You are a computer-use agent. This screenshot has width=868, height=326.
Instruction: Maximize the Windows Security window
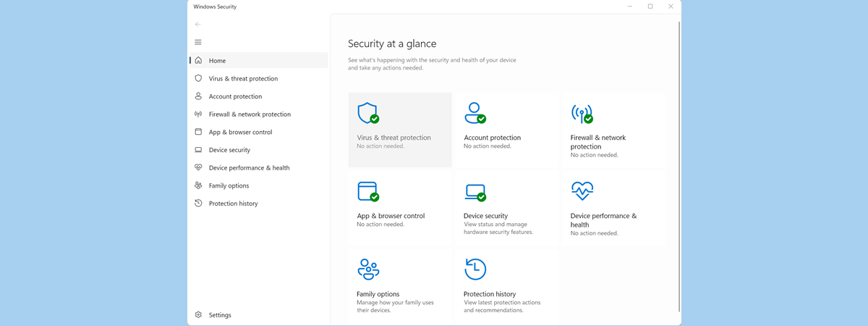pos(650,7)
